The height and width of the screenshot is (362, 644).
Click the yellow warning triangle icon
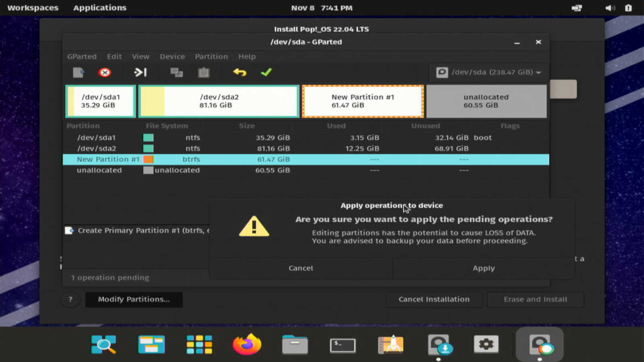click(254, 226)
